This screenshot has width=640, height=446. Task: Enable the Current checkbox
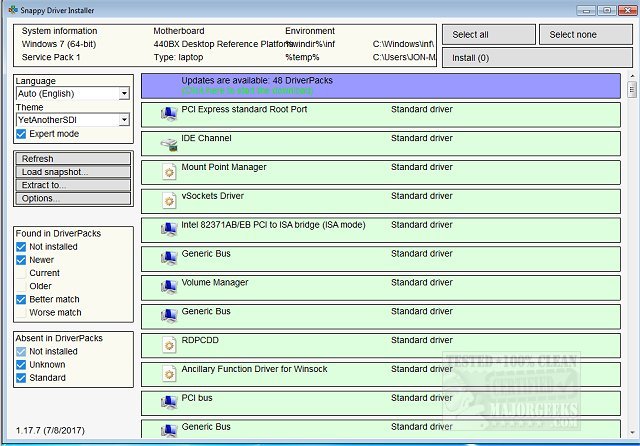coord(21,273)
